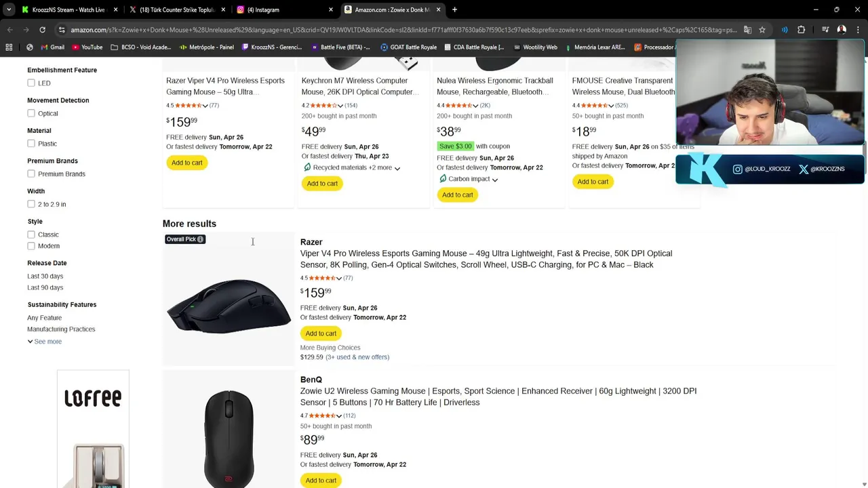The image size is (868, 488).
Task: Click the Razer Viper V4 Pro rating stars
Action: point(318,278)
